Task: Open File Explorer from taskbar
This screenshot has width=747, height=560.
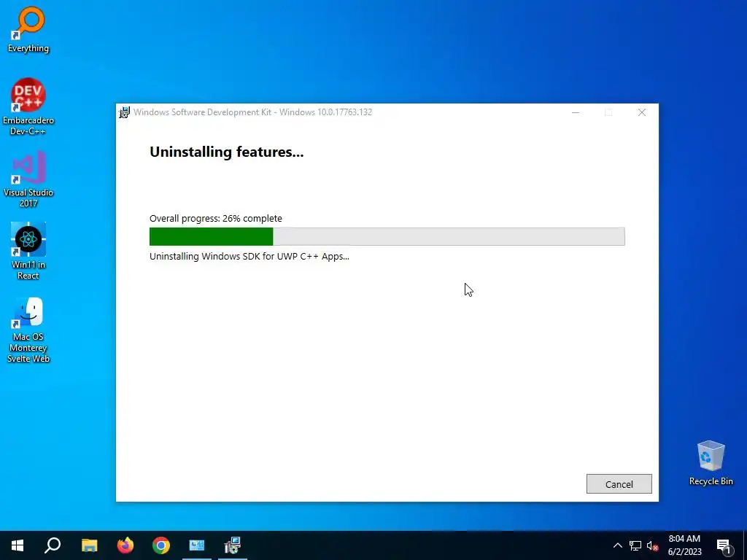Action: pos(89,545)
